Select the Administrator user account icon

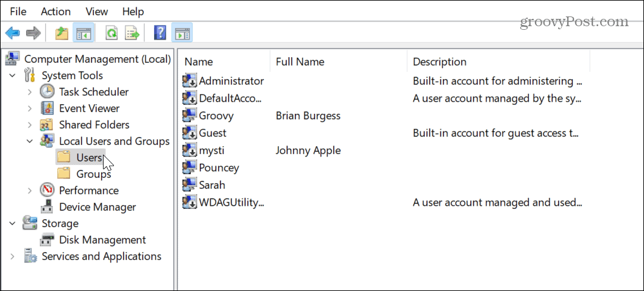point(189,81)
